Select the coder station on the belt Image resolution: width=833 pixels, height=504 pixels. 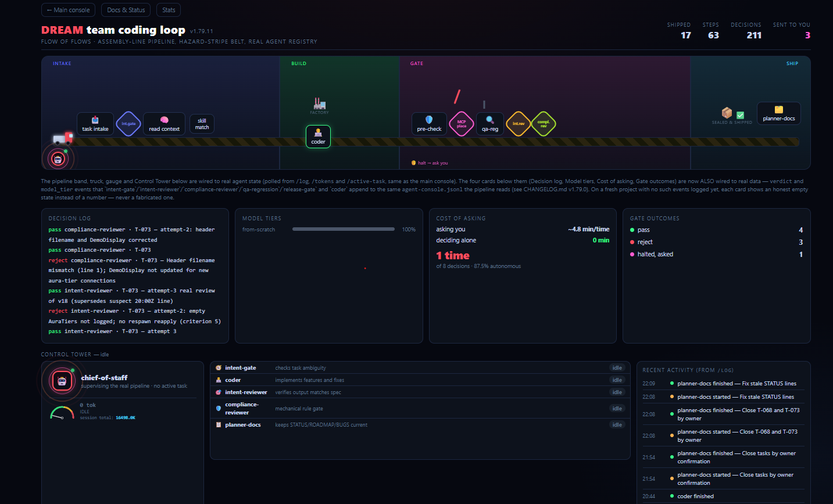click(319, 136)
